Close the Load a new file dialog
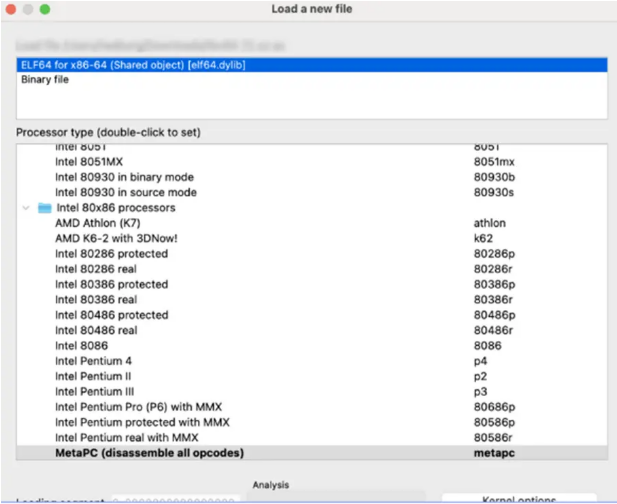Image resolution: width=617 pixels, height=504 pixels. [11, 9]
